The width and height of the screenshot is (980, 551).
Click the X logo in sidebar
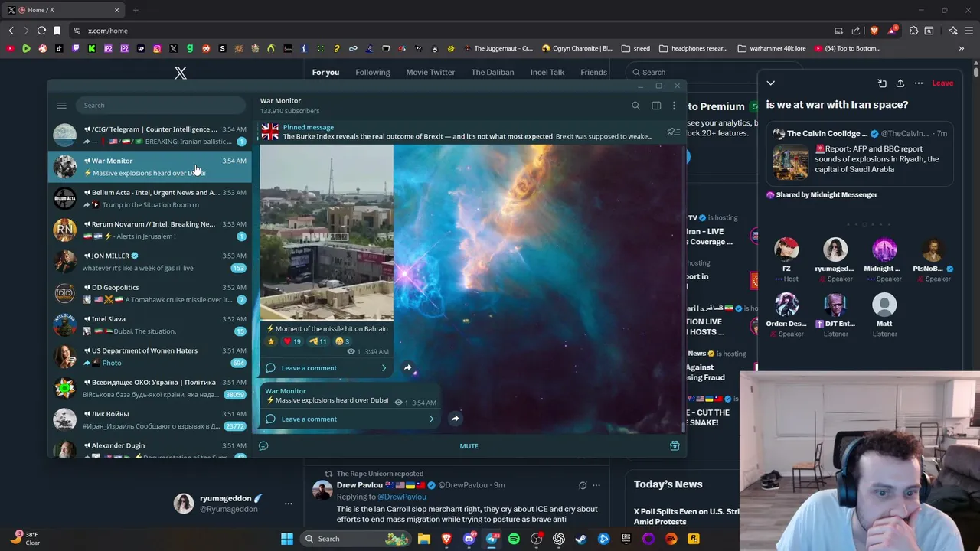tap(180, 73)
